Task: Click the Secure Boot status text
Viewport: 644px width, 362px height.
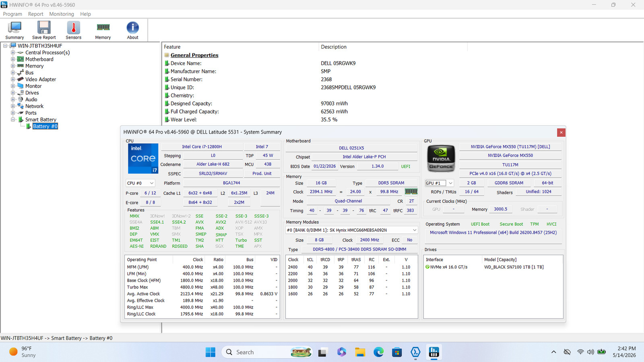Action: tap(511, 224)
